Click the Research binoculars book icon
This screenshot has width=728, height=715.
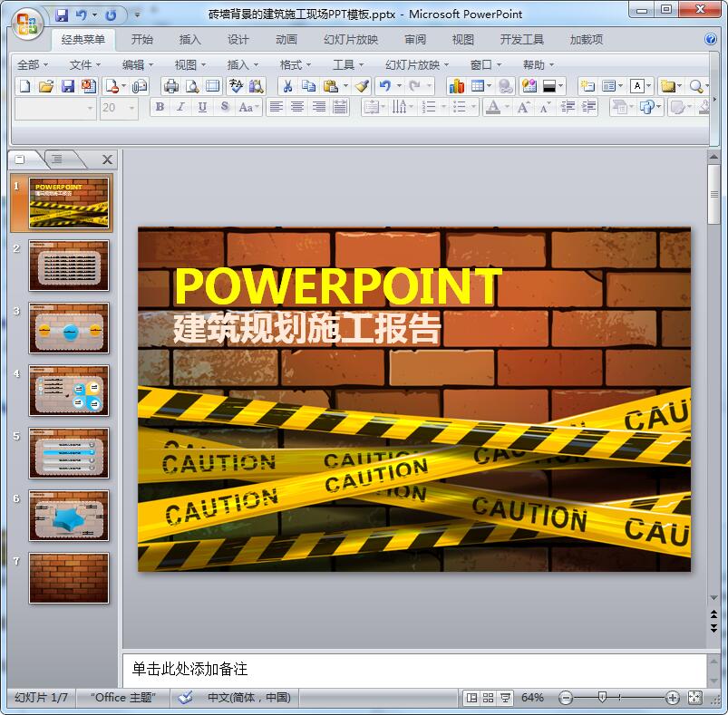click(257, 86)
